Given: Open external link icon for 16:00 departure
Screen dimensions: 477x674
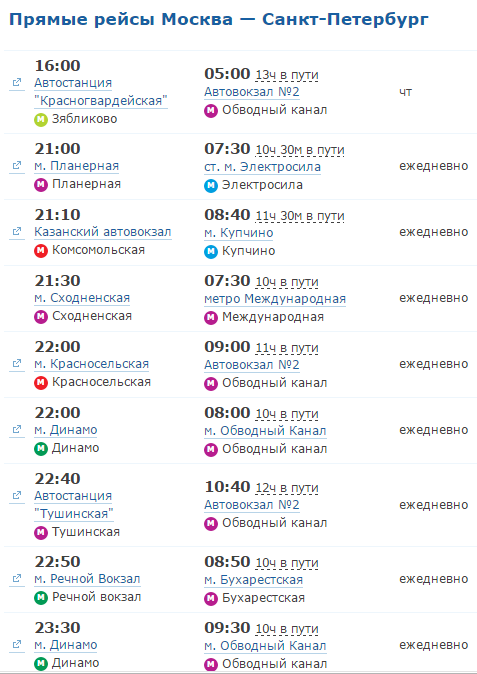Looking at the screenshot, I should 17,83.
